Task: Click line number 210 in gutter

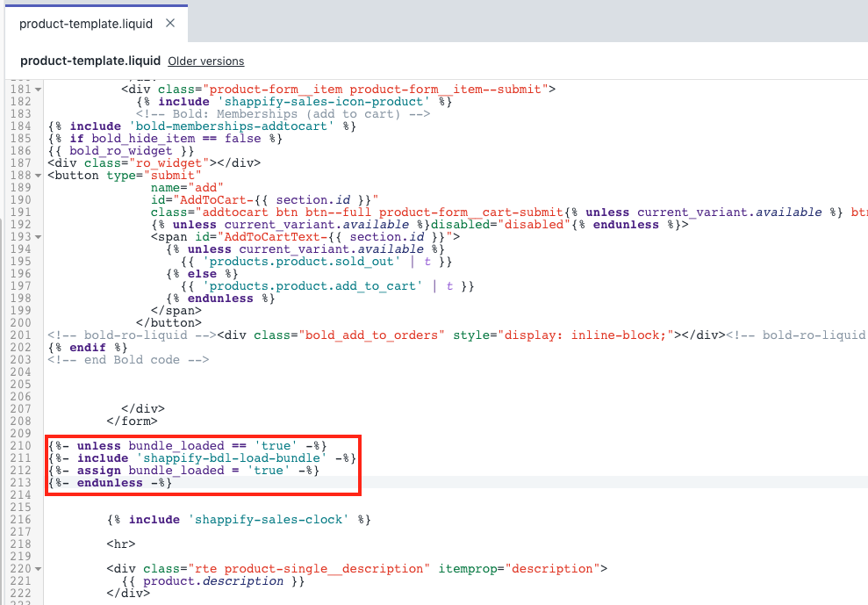Action: (x=20, y=446)
